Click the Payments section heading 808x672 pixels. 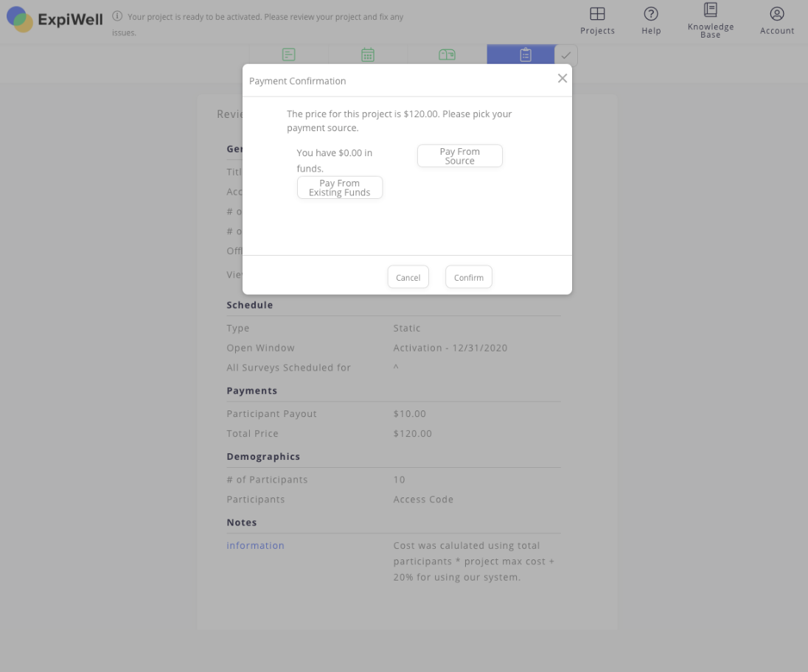(252, 391)
